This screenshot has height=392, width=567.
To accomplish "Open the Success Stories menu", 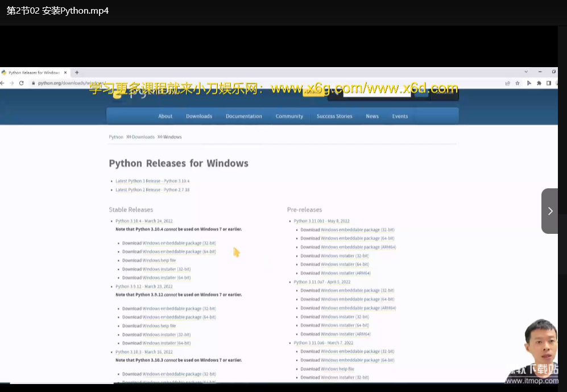I will (334, 116).
